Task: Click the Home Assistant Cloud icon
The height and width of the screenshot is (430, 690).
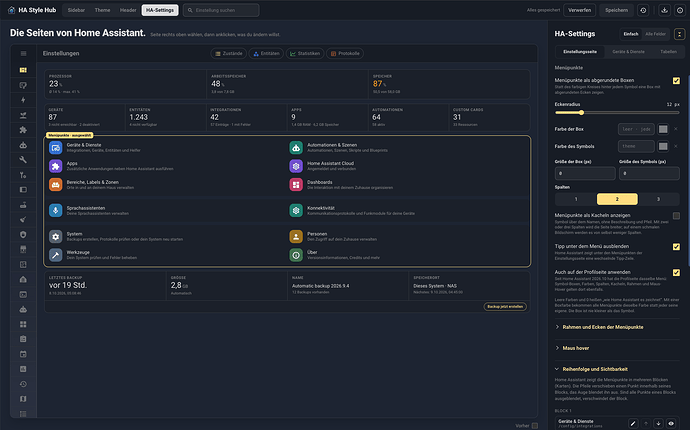Action: point(296,166)
